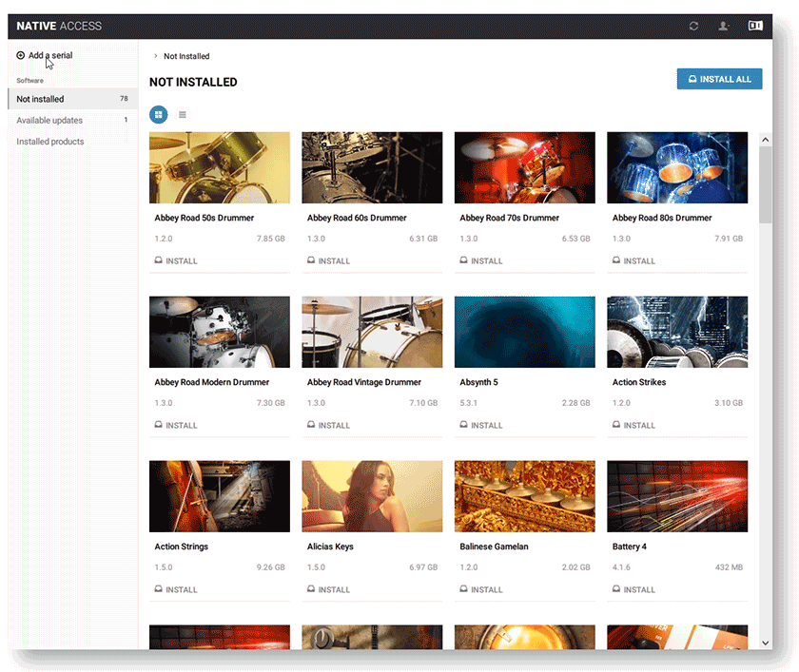
Task: Click the 7.85 GB size of 50s Drummer
Action: coord(270,239)
